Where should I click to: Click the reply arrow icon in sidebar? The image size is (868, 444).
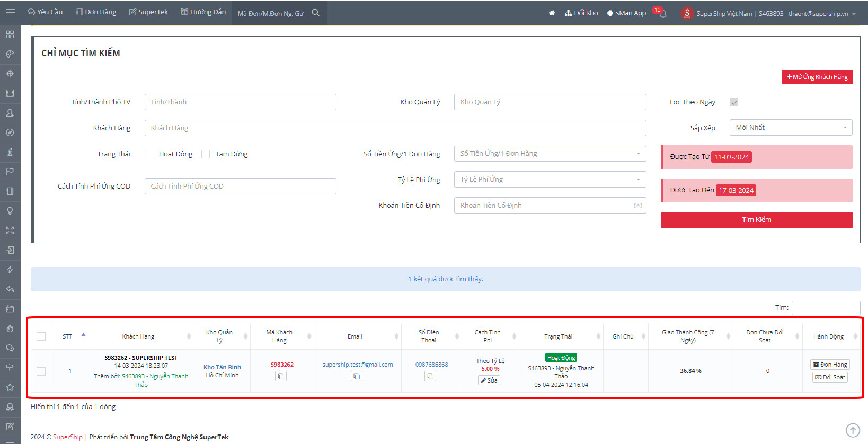[x=10, y=289]
